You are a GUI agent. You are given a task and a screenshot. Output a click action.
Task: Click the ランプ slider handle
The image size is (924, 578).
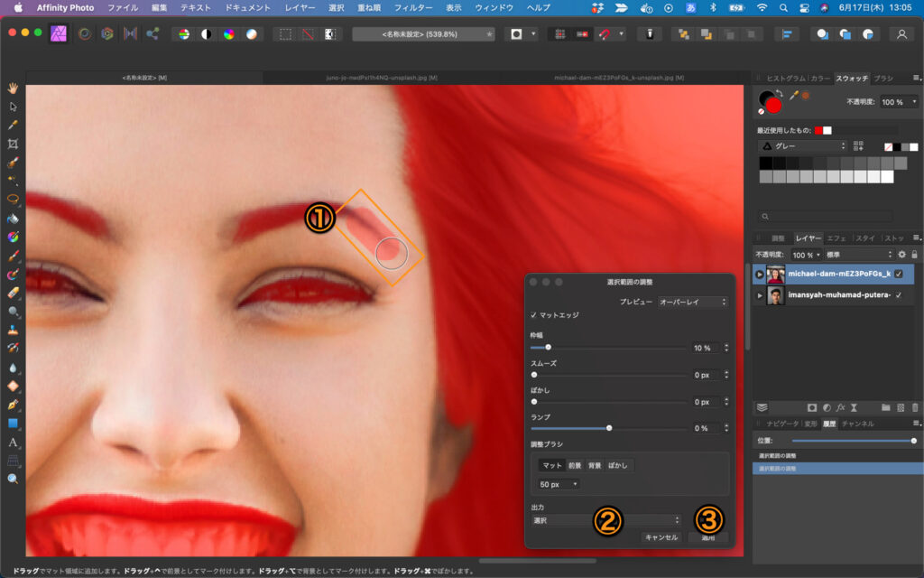(x=609, y=428)
